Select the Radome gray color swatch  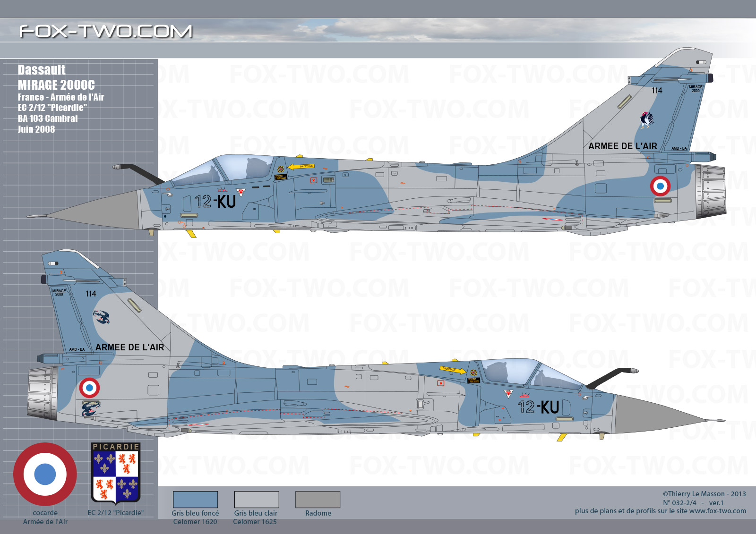pyautogui.click(x=318, y=500)
